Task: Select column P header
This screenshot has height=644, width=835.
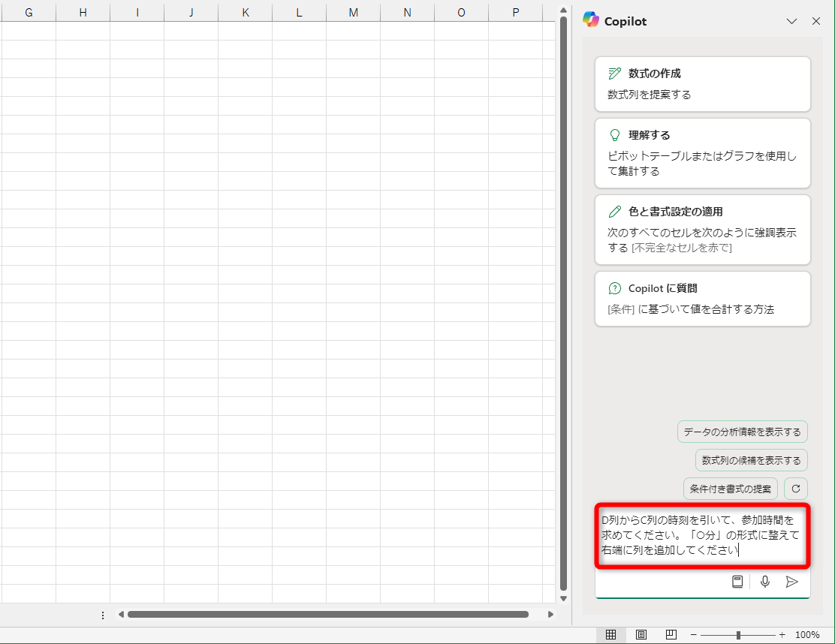Action: click(x=515, y=12)
